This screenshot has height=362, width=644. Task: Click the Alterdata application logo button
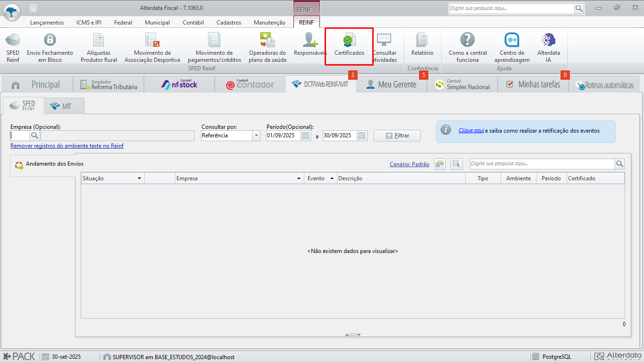[12, 13]
